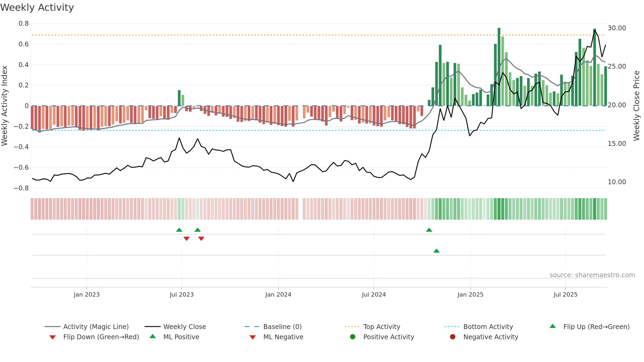Toggle the Bottom Activity legend entry
The height and width of the screenshot is (362, 644).
click(479, 327)
